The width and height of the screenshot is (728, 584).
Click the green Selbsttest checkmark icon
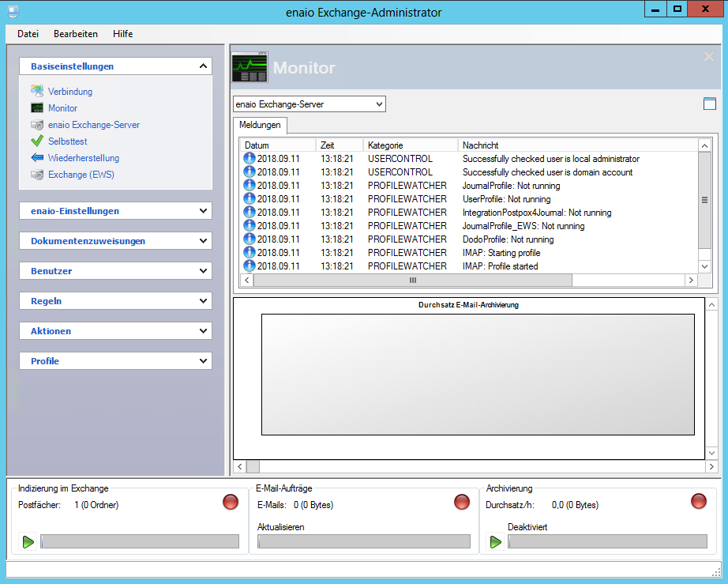click(x=37, y=141)
